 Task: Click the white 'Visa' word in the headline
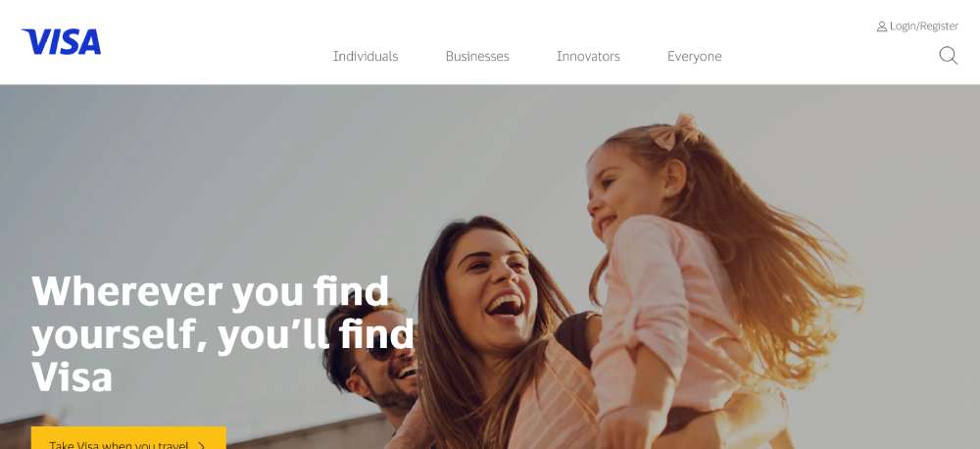click(72, 377)
